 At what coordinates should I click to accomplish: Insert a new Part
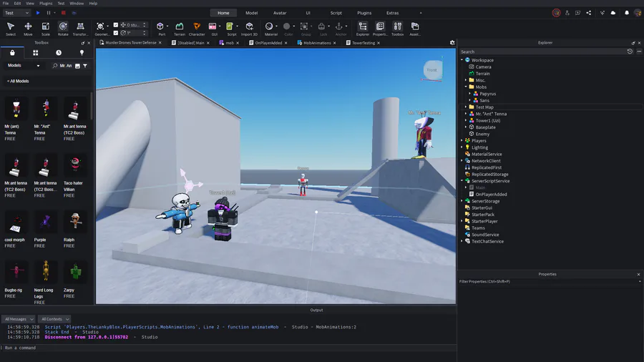(x=160, y=29)
